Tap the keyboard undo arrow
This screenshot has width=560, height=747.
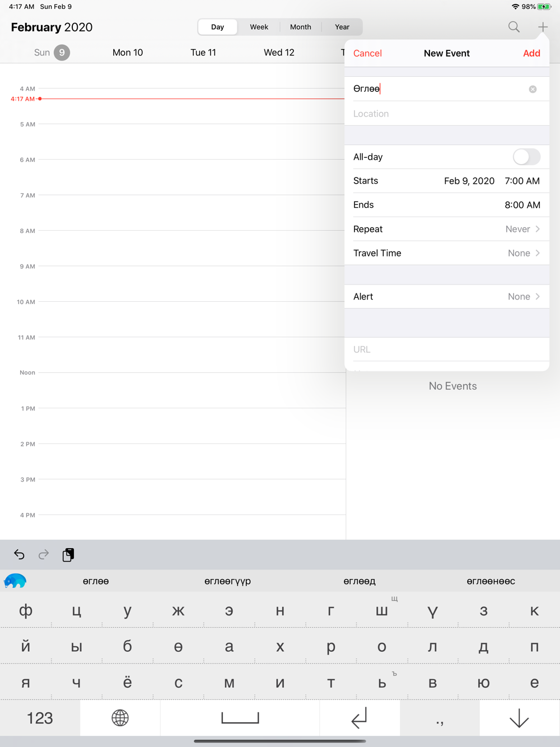[19, 554]
